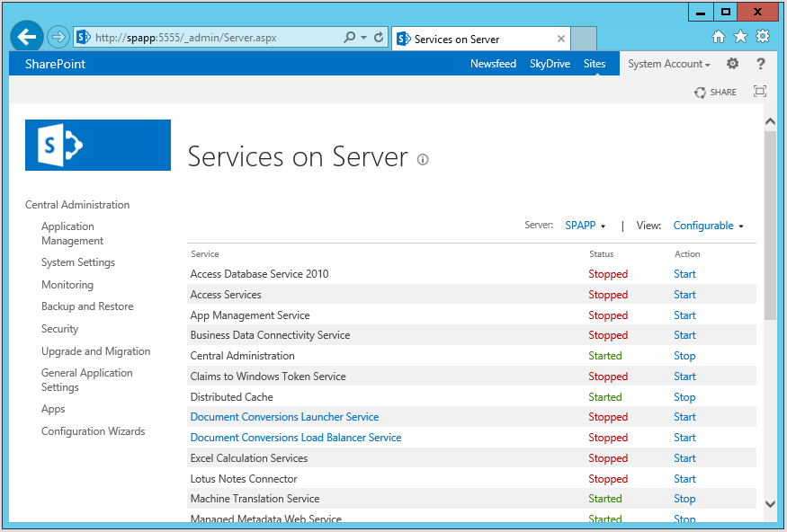Image resolution: width=787 pixels, height=532 pixels.
Task: Click the address bar URL field
Action: point(209,38)
